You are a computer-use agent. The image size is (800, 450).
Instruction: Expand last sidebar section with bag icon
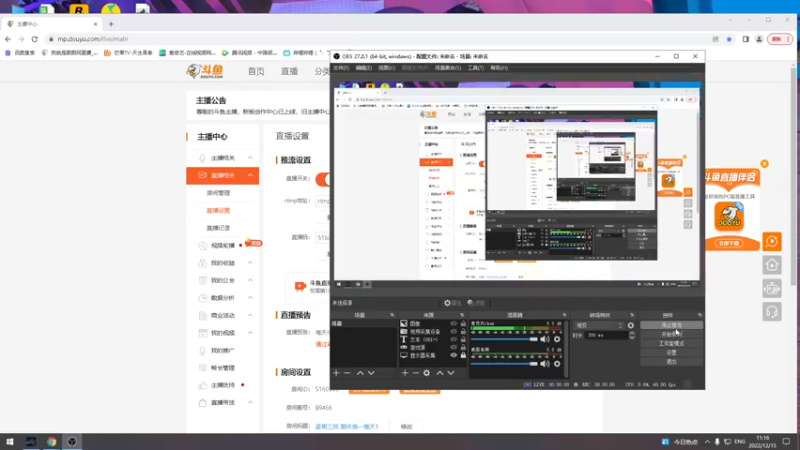pos(250,403)
